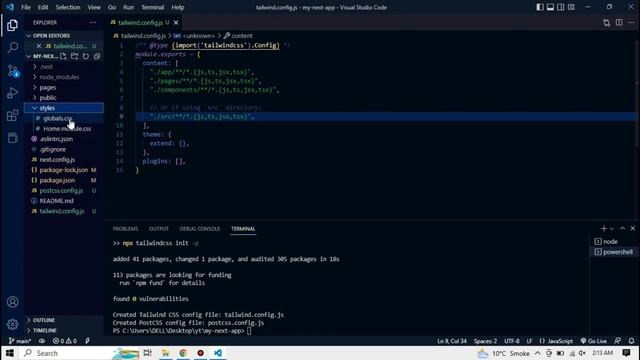Split the editor to the right

coord(619,22)
